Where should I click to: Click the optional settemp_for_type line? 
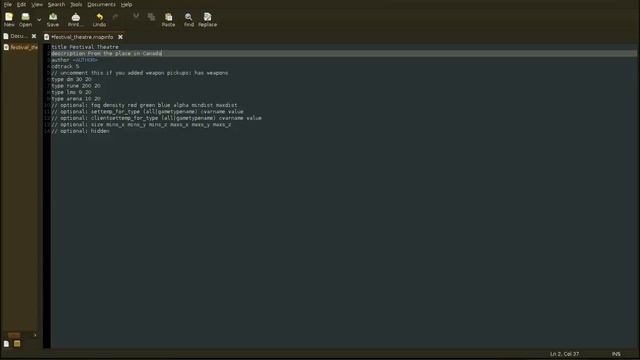pos(147,112)
